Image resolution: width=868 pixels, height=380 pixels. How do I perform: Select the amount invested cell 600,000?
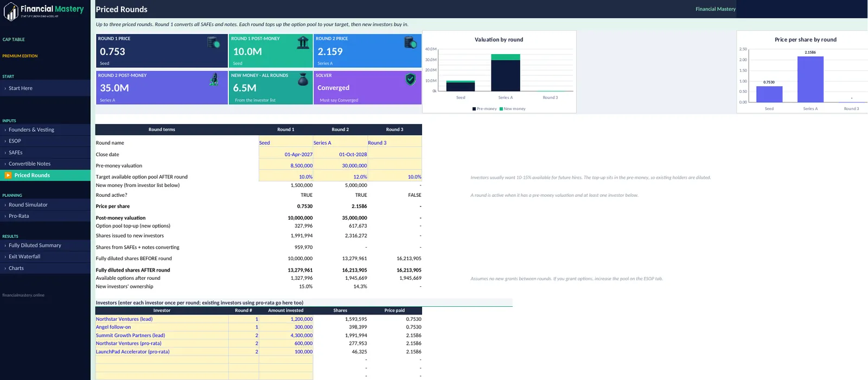[x=286, y=344]
